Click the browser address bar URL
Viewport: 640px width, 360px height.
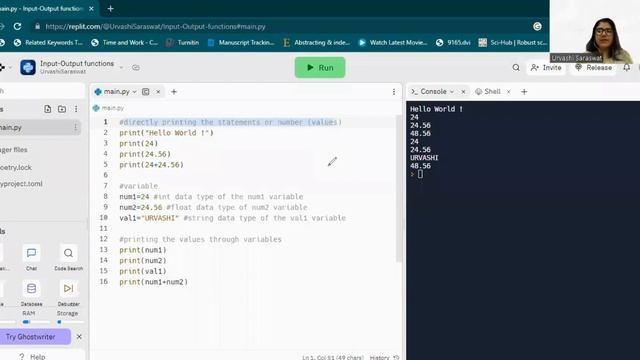155,27
